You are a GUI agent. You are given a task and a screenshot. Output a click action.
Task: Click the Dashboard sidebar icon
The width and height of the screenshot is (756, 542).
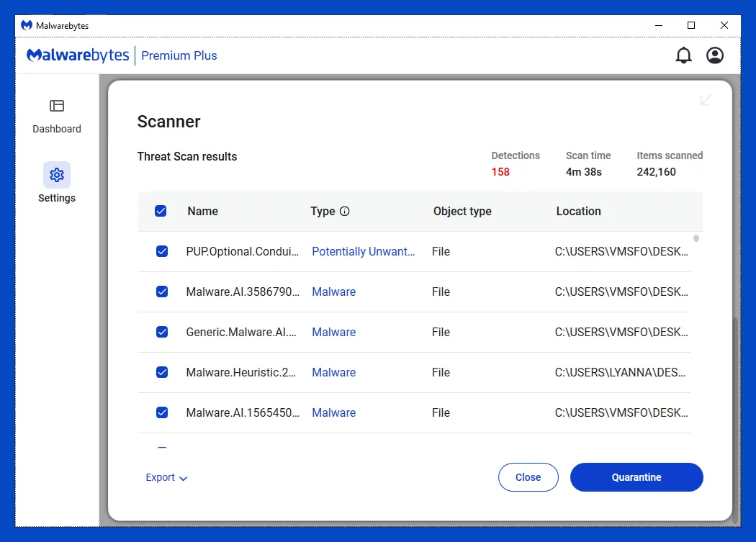57,107
